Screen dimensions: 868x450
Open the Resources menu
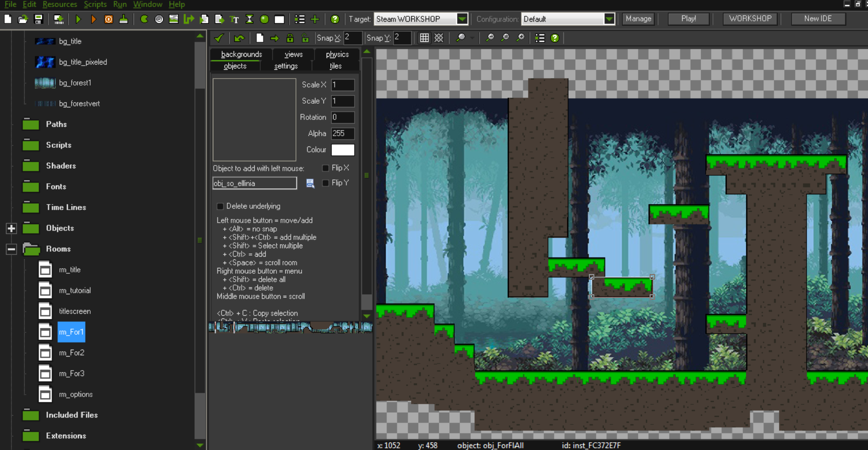click(59, 4)
